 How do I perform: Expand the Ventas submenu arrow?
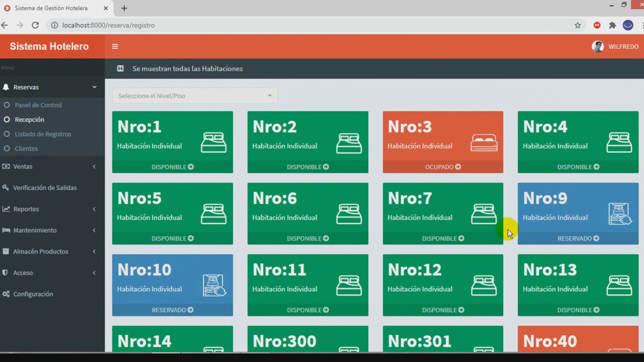pos(94,166)
